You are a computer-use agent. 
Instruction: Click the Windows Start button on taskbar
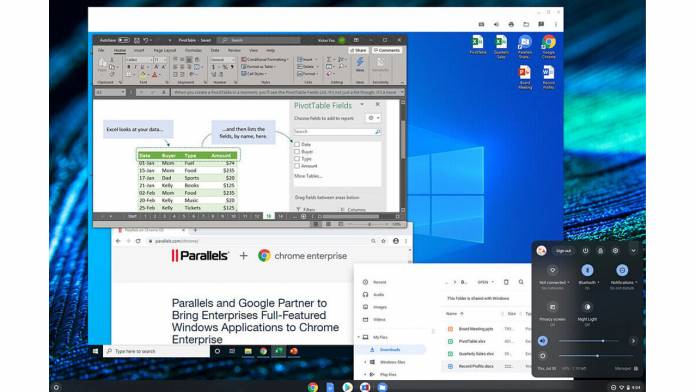pos(95,351)
